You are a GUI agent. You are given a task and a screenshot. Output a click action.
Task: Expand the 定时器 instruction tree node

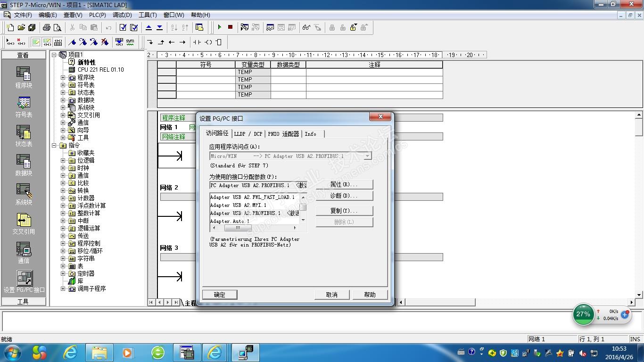(x=63, y=273)
